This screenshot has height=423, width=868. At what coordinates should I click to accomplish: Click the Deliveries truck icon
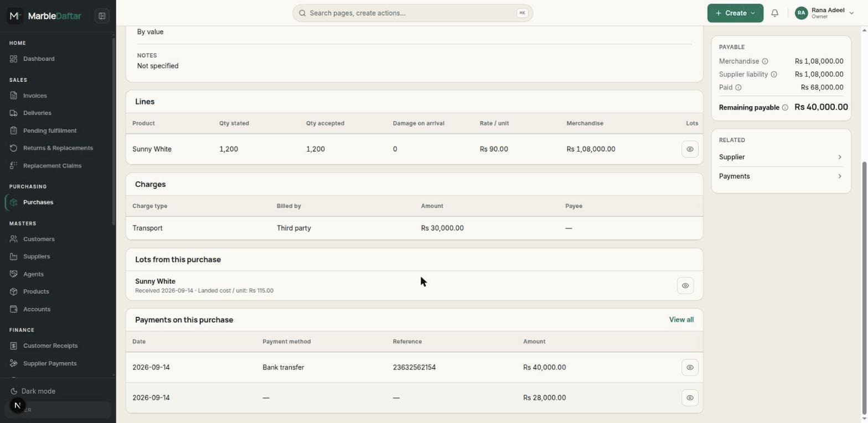coord(14,113)
